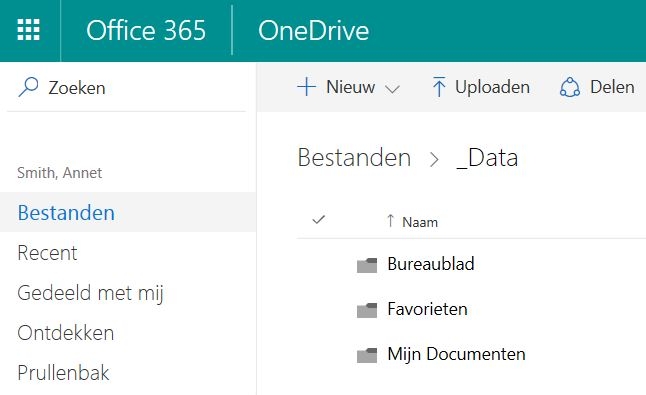Open the Office 365 app launcher grid
Viewport: 646px width, 395px height.
(x=28, y=30)
